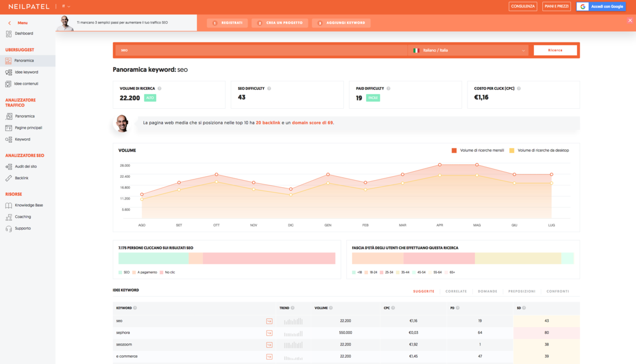Click the Consulenza button
Viewport: 636px width, 364px height.
pyautogui.click(x=523, y=7)
